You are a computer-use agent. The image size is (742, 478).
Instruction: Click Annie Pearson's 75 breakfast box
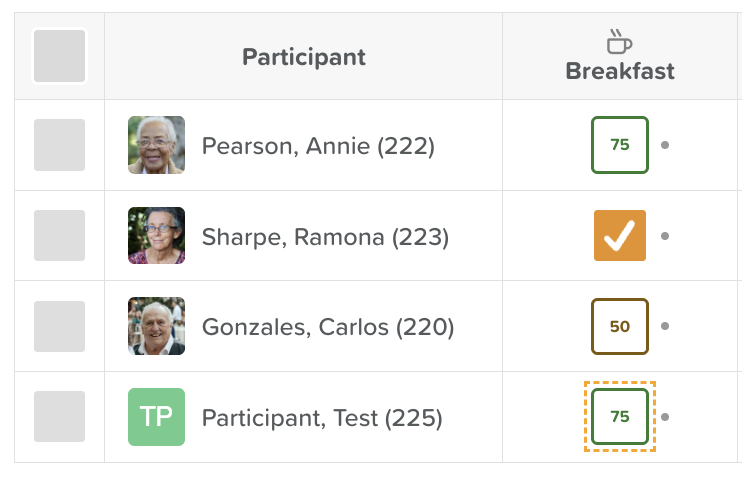click(x=620, y=145)
